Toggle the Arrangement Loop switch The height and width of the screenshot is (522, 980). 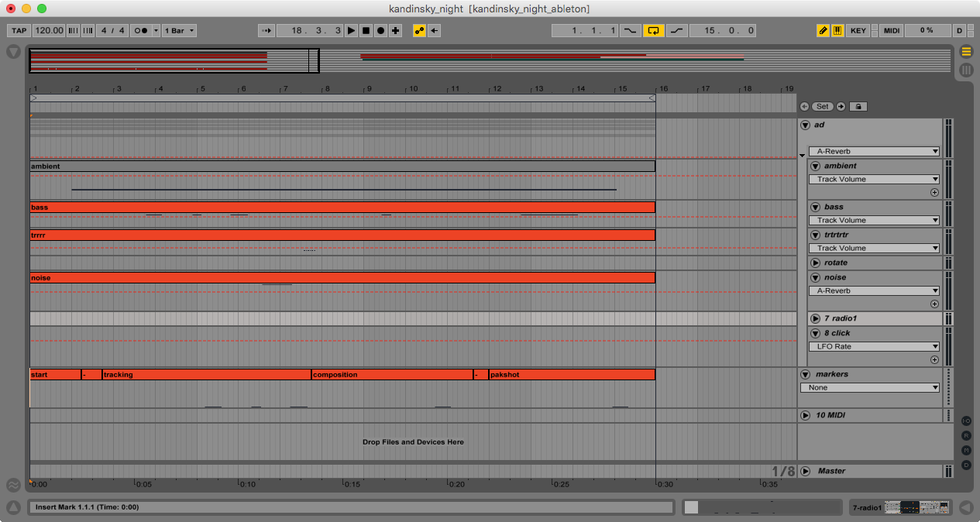pyautogui.click(x=653, y=30)
